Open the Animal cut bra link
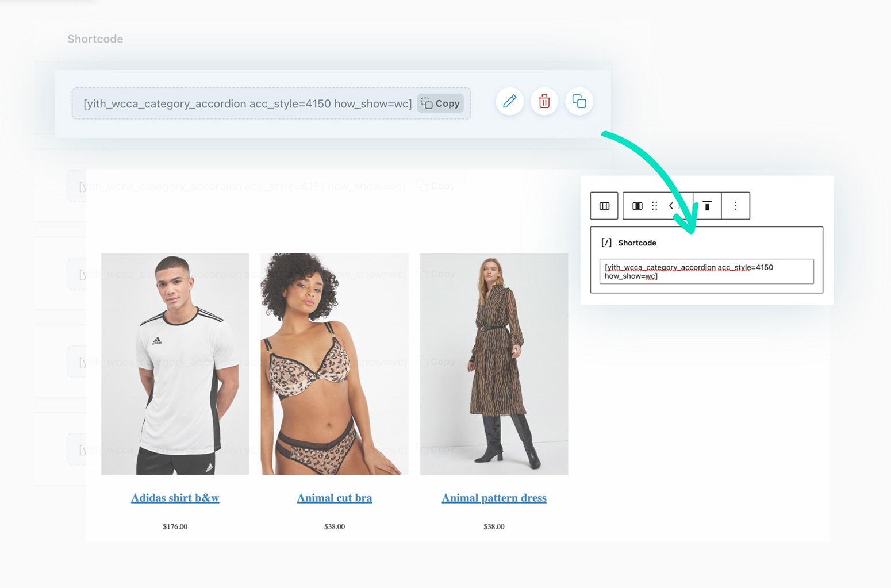The image size is (891, 588). click(x=334, y=498)
